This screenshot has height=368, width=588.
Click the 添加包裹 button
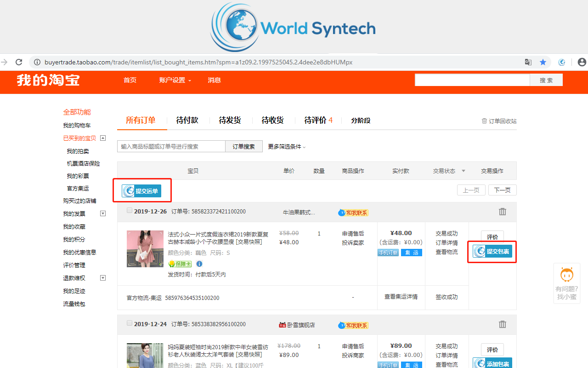(492, 363)
